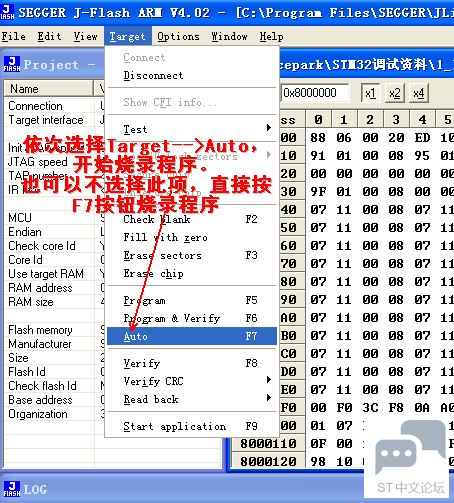Click the Project panel J-Flash icon
The width and height of the screenshot is (454, 503).
click(12, 64)
